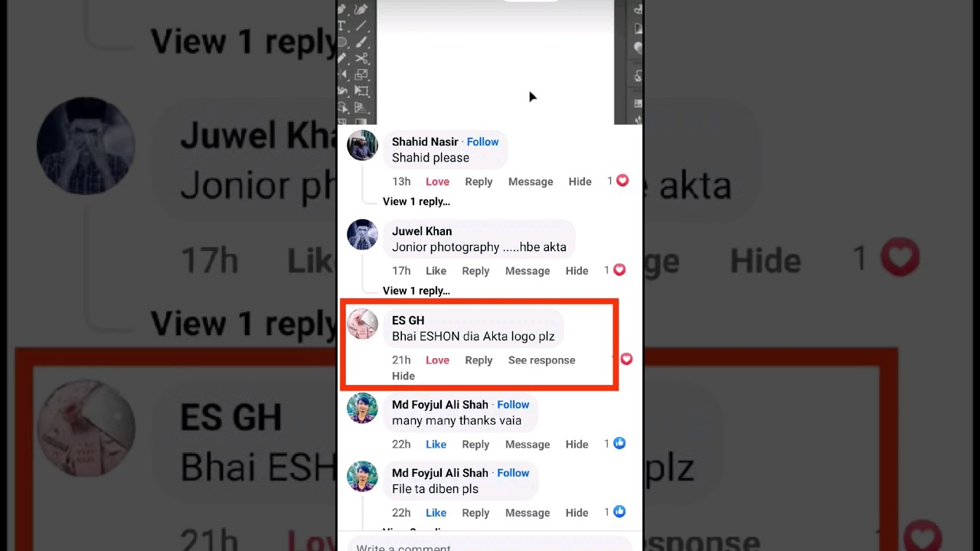Select the Free Transform tool

[361, 91]
